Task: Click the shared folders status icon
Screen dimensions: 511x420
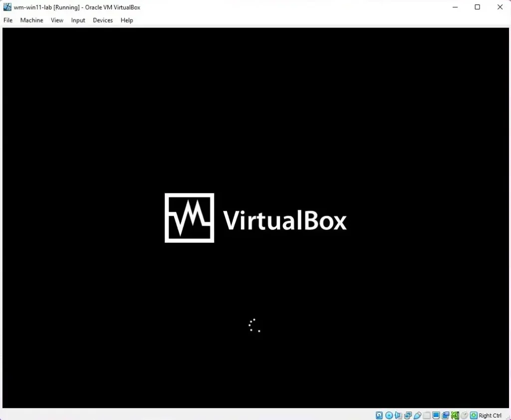Action: pyautogui.click(x=427, y=416)
